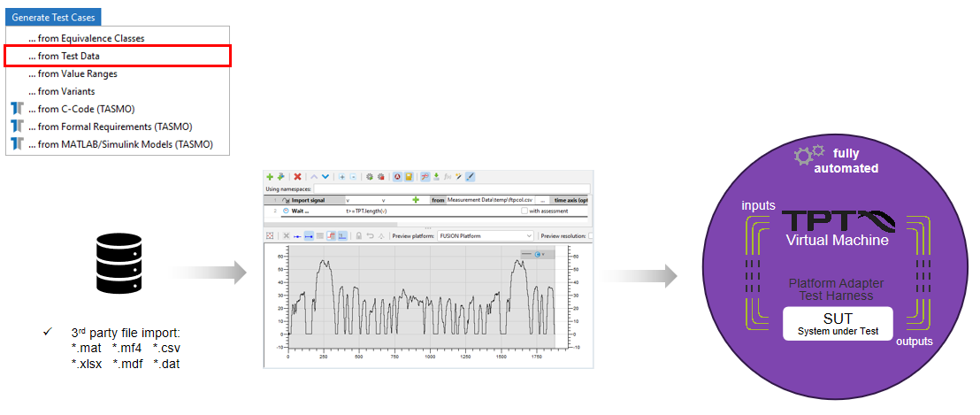Click the signal plot in preview chart

(422, 297)
